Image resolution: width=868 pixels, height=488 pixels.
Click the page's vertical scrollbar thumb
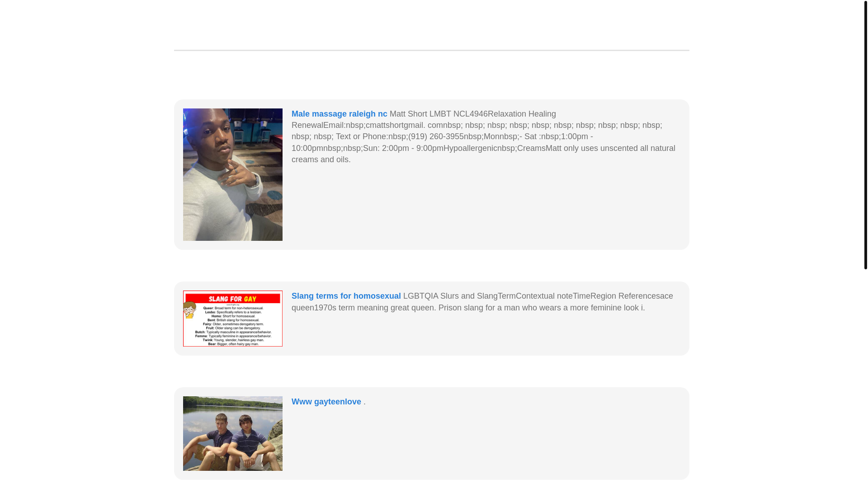(865, 135)
